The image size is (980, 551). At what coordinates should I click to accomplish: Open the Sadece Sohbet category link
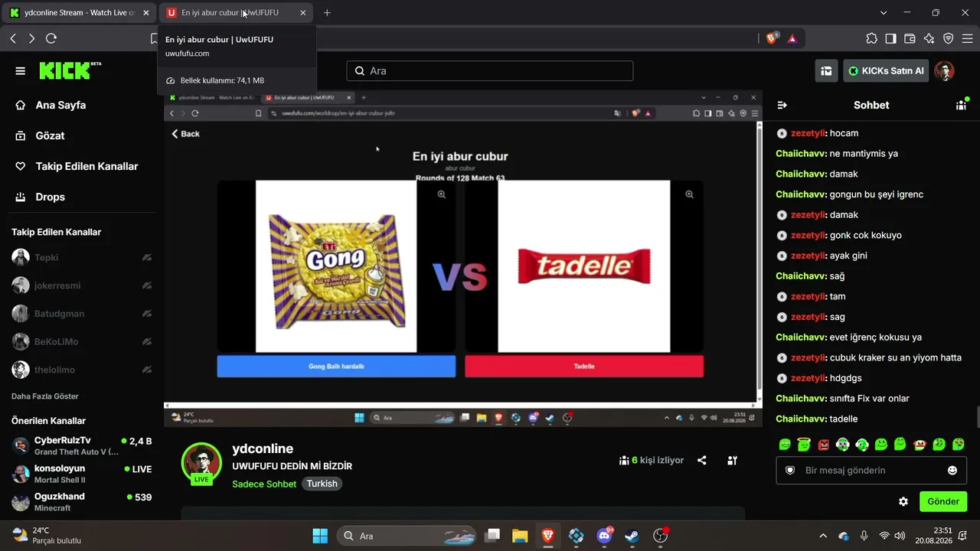264,484
